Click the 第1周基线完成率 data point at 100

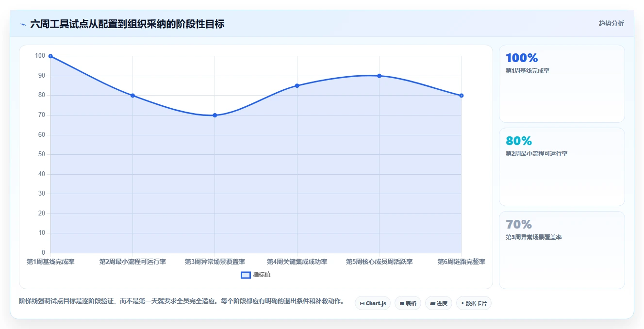(x=50, y=56)
